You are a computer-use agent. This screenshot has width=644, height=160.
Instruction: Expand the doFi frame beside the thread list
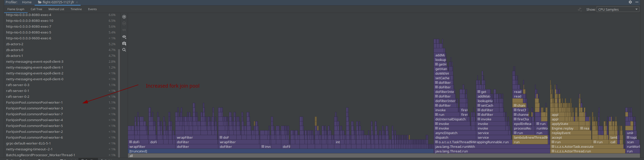[x=130, y=142]
